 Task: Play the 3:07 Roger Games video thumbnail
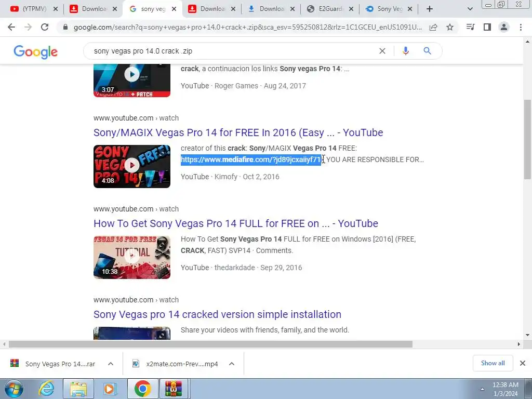coord(132,80)
